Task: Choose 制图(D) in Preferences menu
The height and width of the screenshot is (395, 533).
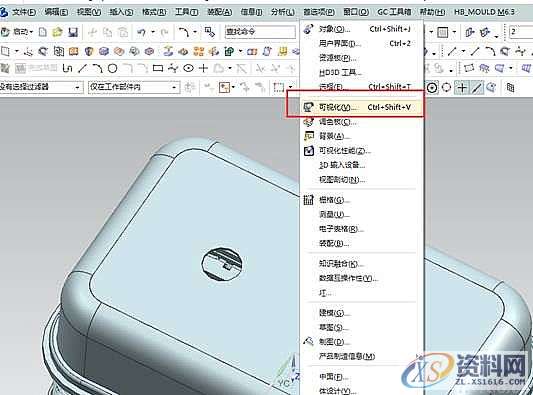Action: coord(361,342)
